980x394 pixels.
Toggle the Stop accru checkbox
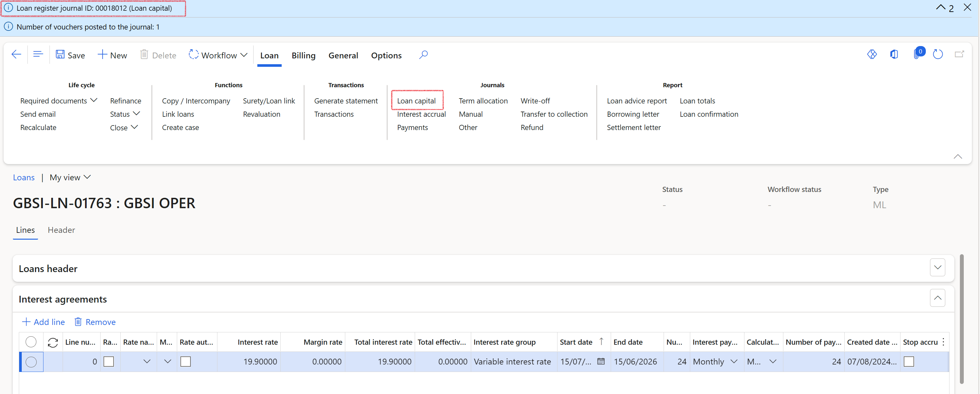pyautogui.click(x=909, y=362)
